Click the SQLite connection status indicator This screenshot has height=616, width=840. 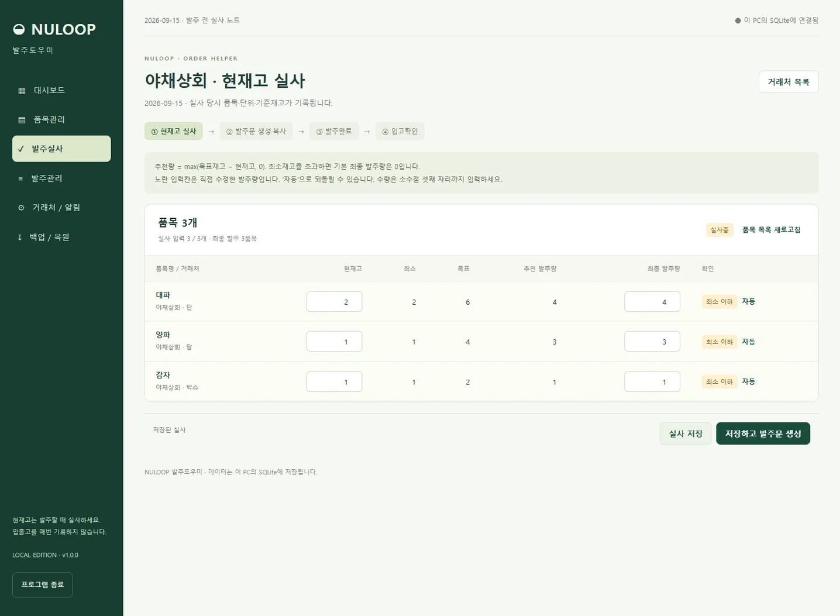tap(776, 20)
